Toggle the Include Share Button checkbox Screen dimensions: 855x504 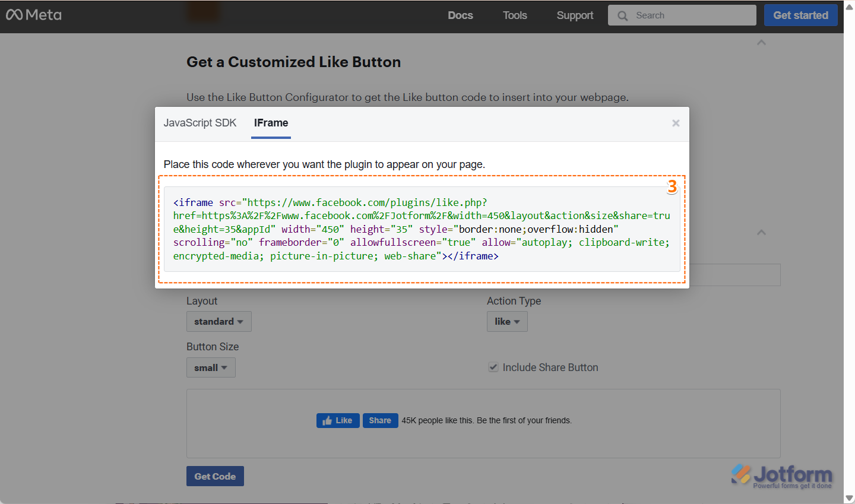point(493,367)
